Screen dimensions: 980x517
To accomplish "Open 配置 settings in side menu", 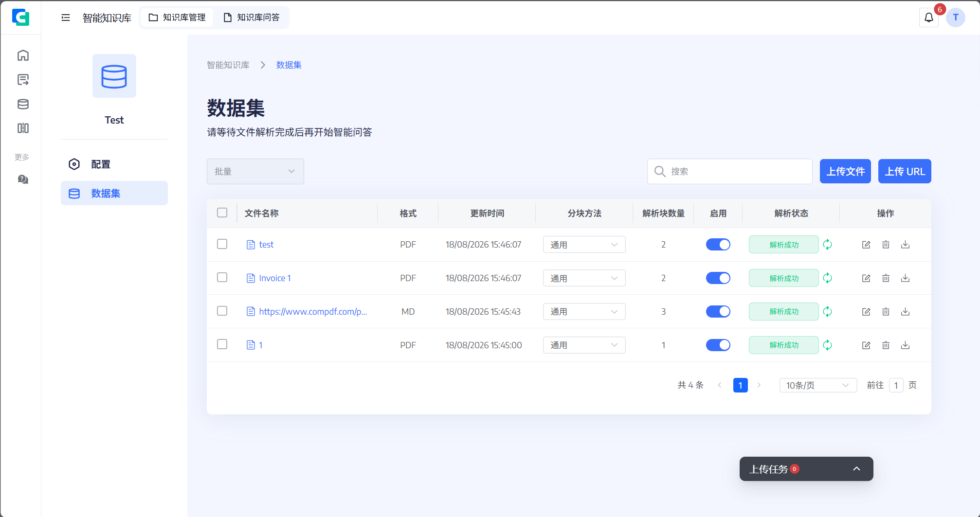I will tap(114, 164).
